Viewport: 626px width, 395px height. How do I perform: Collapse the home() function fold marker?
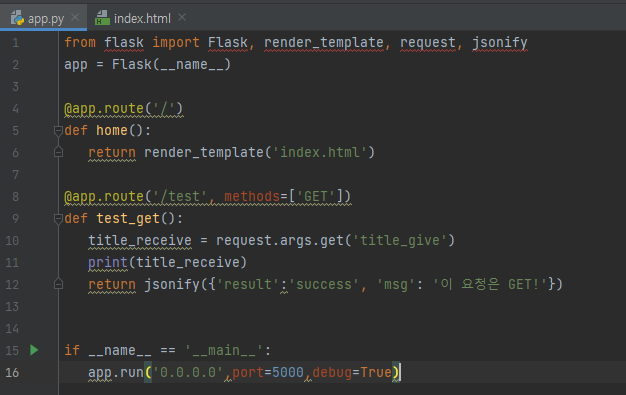[x=58, y=131]
